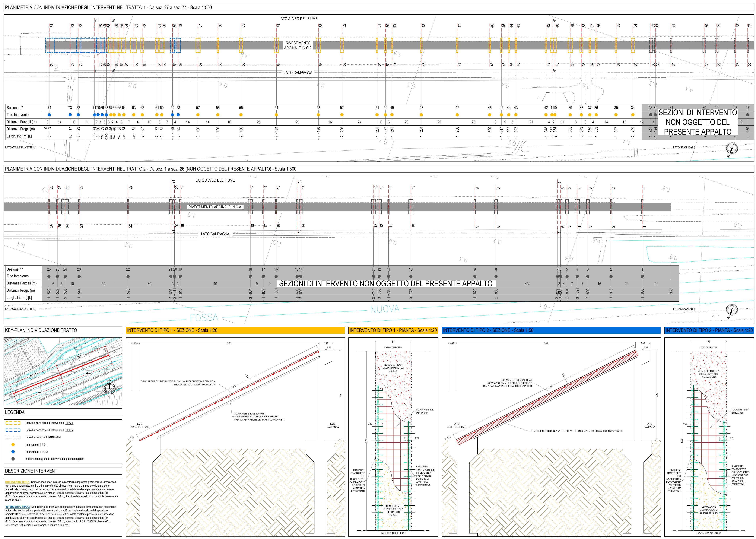Click the blue dot beside 'Intervento di TIPO 2'

pos(13,452)
